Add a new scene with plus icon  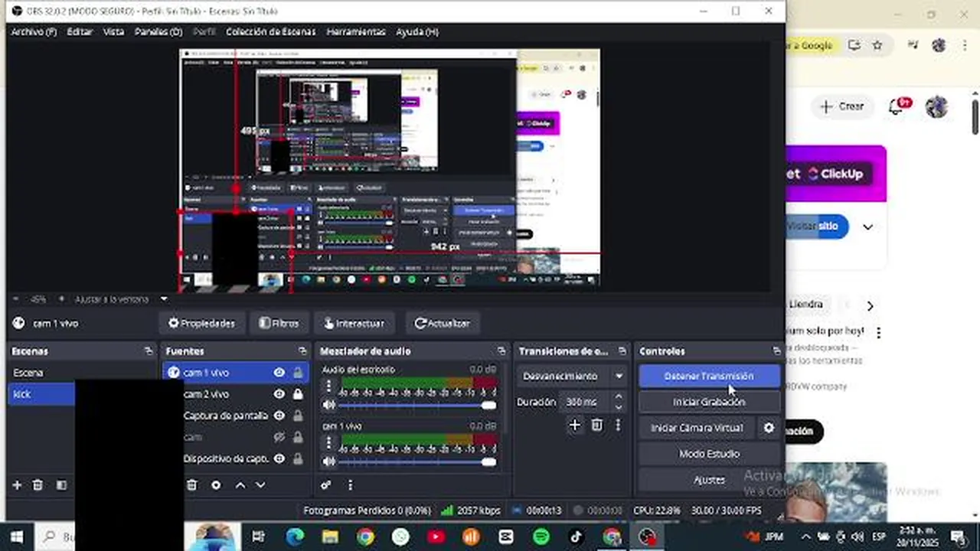[17, 485]
